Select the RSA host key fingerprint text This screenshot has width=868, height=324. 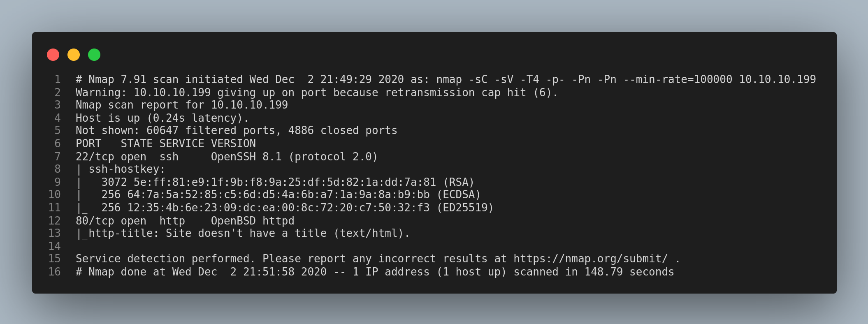coord(280,182)
